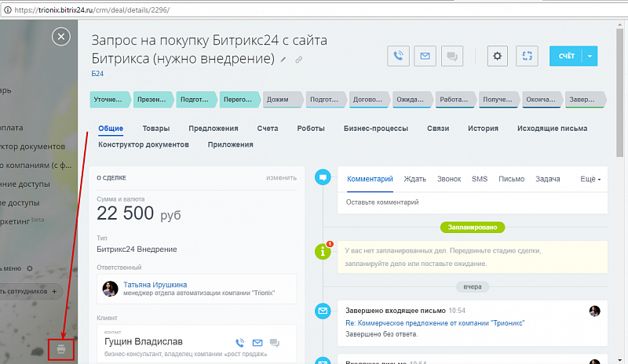
Task: Click the Оставьте комментарий input field
Action: click(473, 202)
